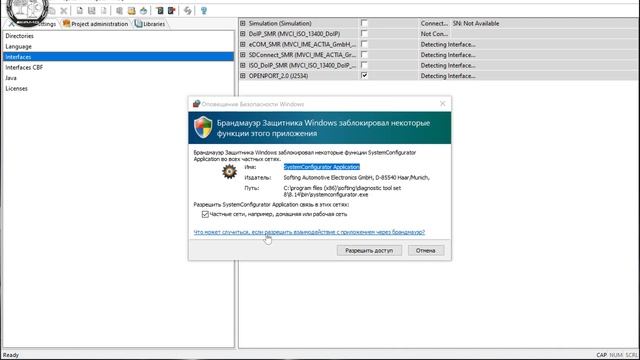Click the dark green book toolbar icon

point(160,11)
